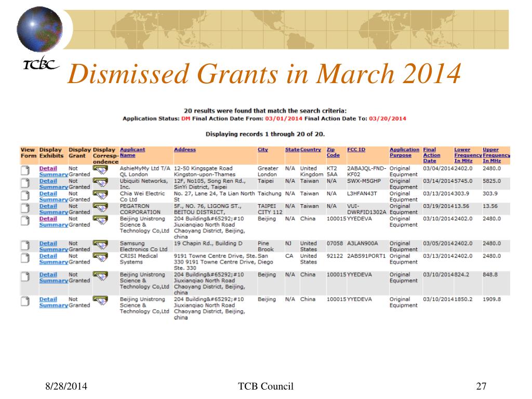Open Summary link for AshieMyMy Ltd

pyautogui.click(x=54, y=175)
